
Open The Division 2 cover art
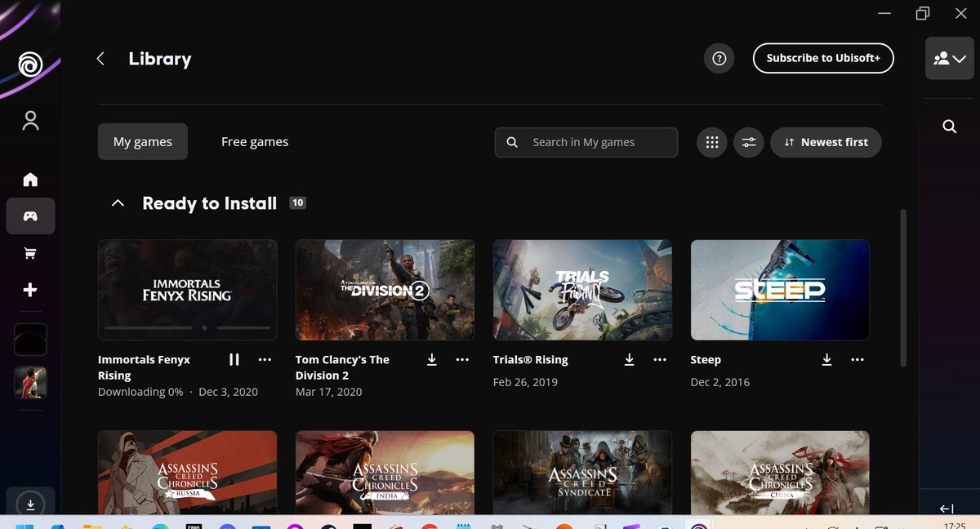[385, 290]
